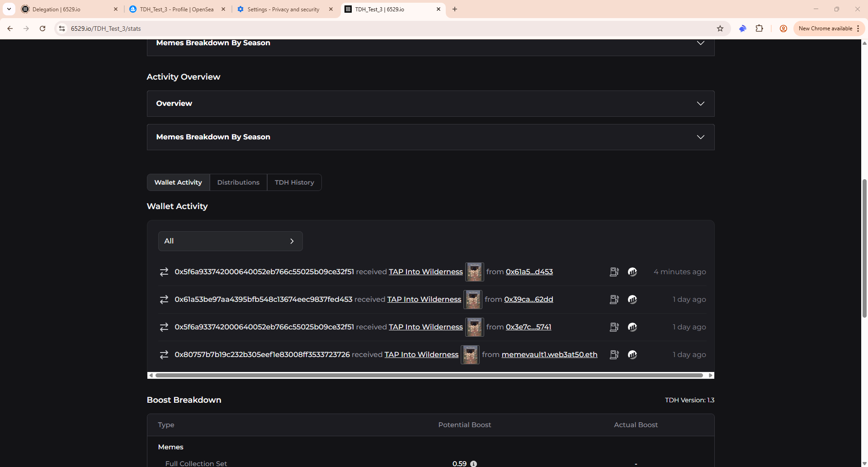
Task: Open the All activity filter dropdown
Action: pos(230,241)
